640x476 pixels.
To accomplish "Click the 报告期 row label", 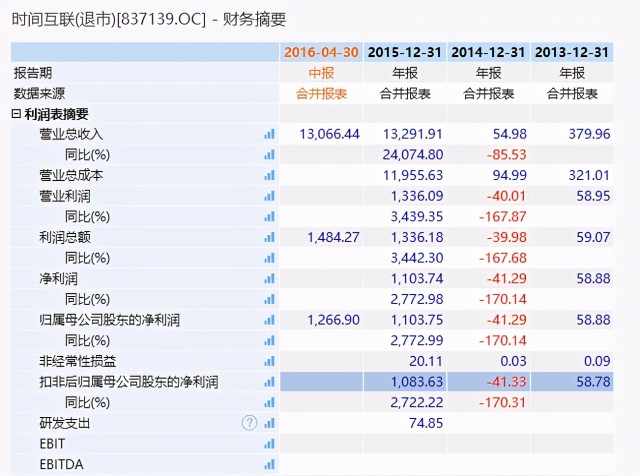I will click(x=33, y=73).
